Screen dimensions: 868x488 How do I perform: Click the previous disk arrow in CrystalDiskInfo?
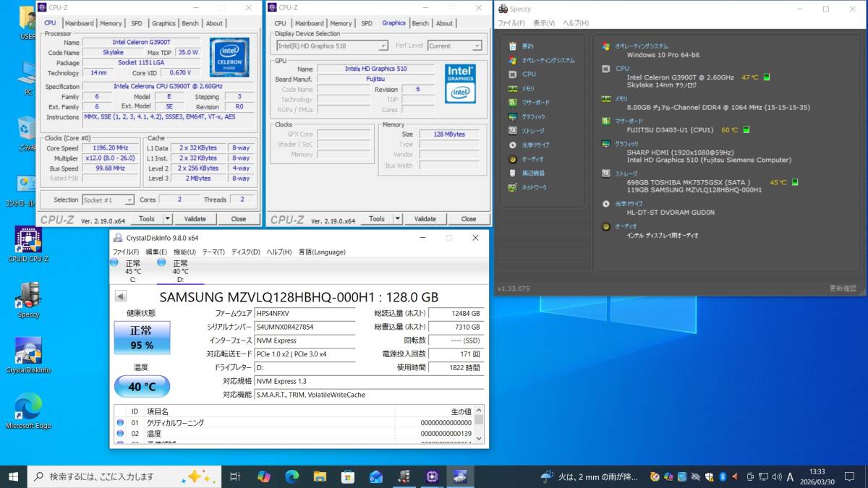pyautogui.click(x=121, y=296)
